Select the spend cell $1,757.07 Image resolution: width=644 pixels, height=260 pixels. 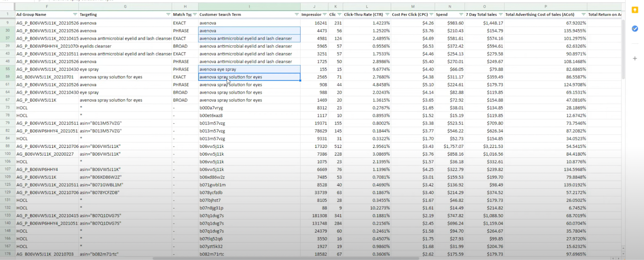coord(450,146)
